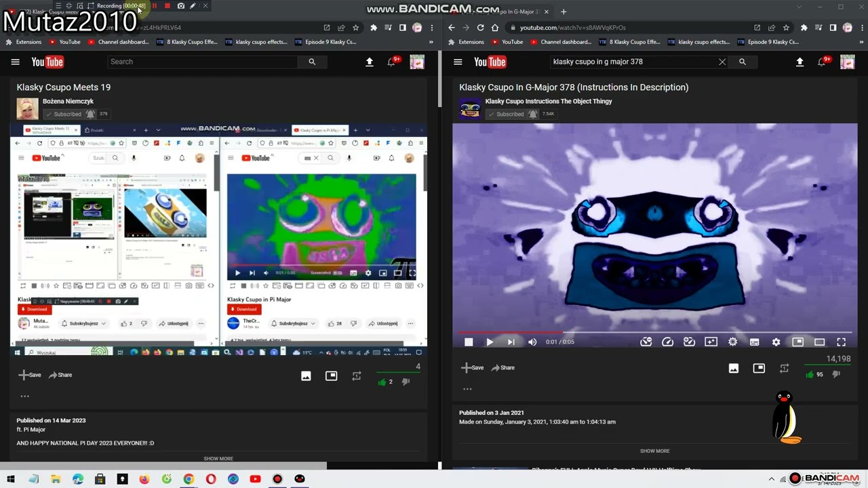This screenshot has height=488, width=868.
Task: Open account avatar menu in right YouTube window
Action: click(x=847, y=62)
